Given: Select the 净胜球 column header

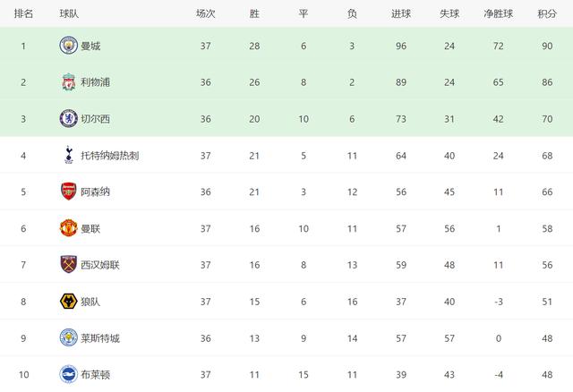Looking at the screenshot, I should click(x=498, y=14).
